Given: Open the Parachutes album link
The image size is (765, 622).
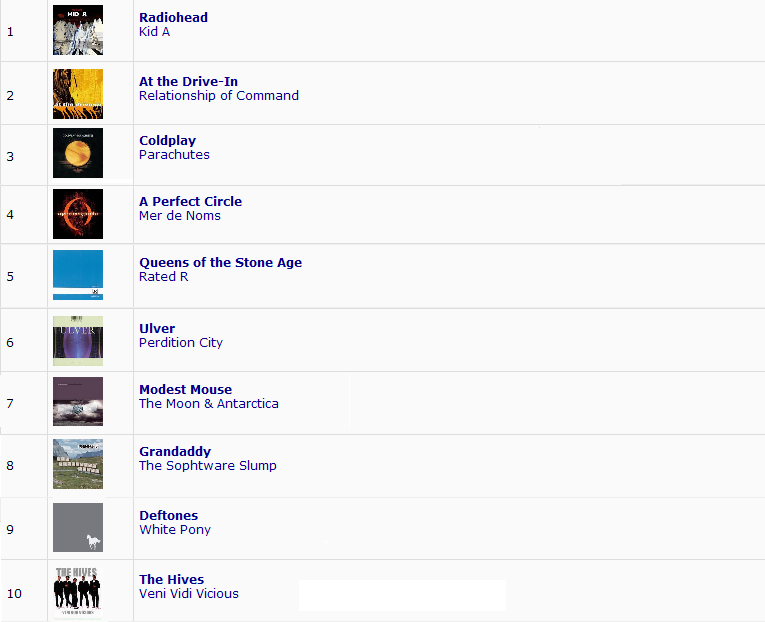Looking at the screenshot, I should tap(174, 155).
